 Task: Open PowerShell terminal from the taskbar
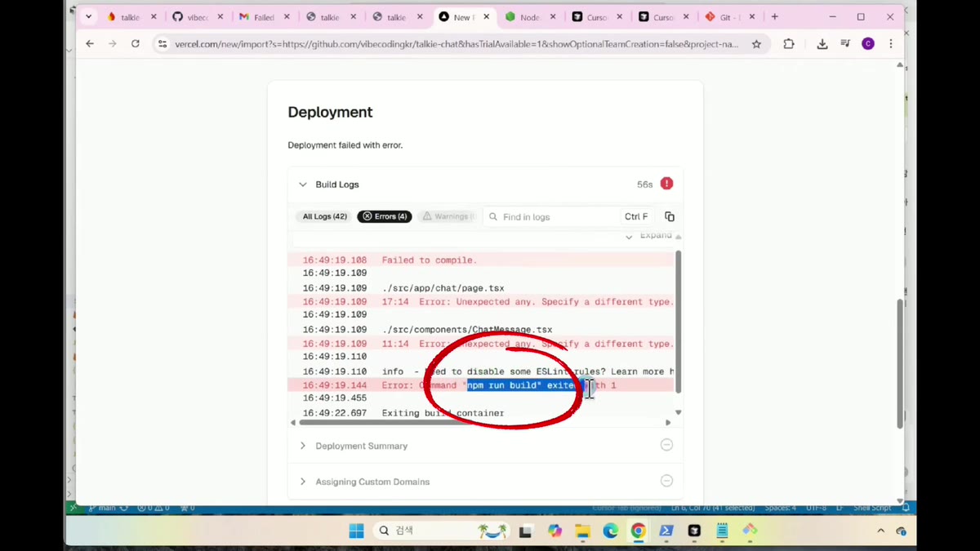[666, 531]
